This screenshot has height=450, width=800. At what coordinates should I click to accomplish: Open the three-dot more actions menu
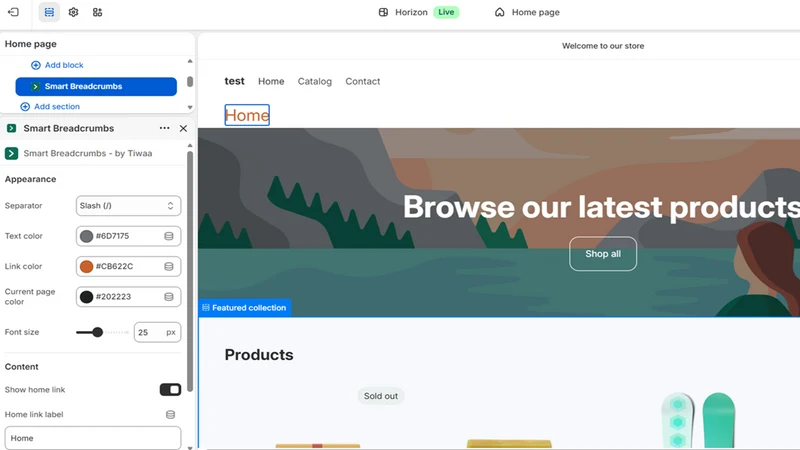[x=164, y=129]
